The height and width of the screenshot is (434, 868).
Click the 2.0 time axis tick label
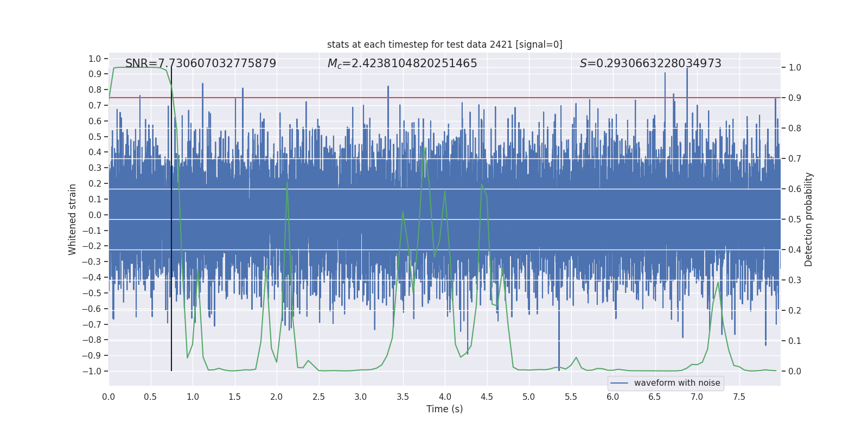pos(277,397)
